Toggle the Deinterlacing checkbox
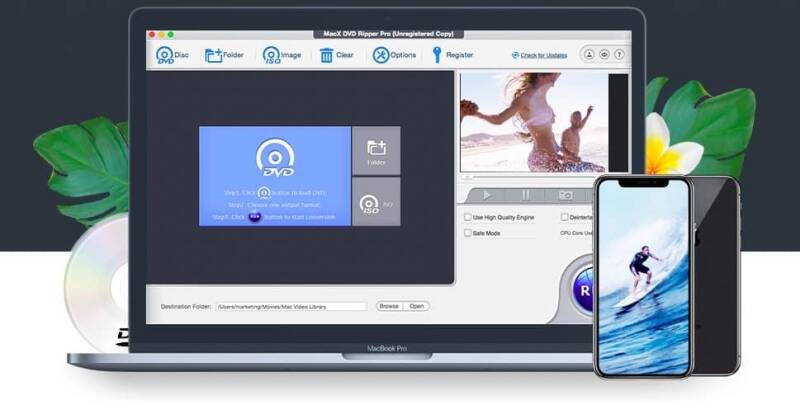The image size is (800, 419). coord(564,217)
